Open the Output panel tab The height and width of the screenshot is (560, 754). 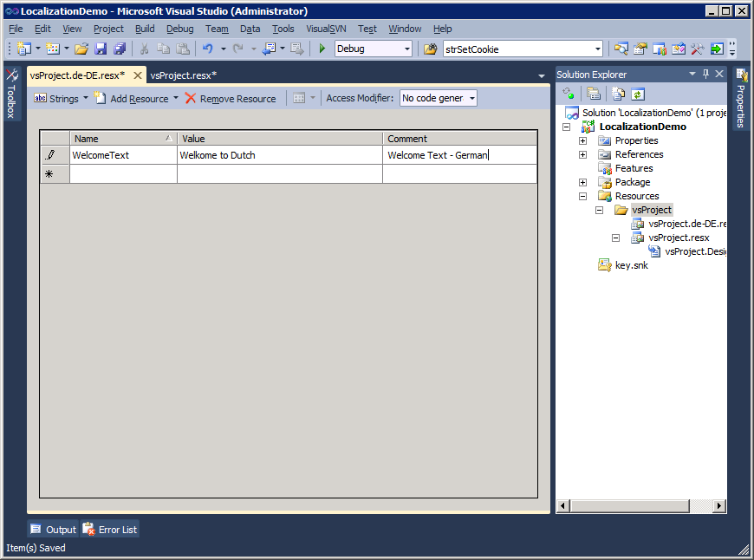coord(54,530)
